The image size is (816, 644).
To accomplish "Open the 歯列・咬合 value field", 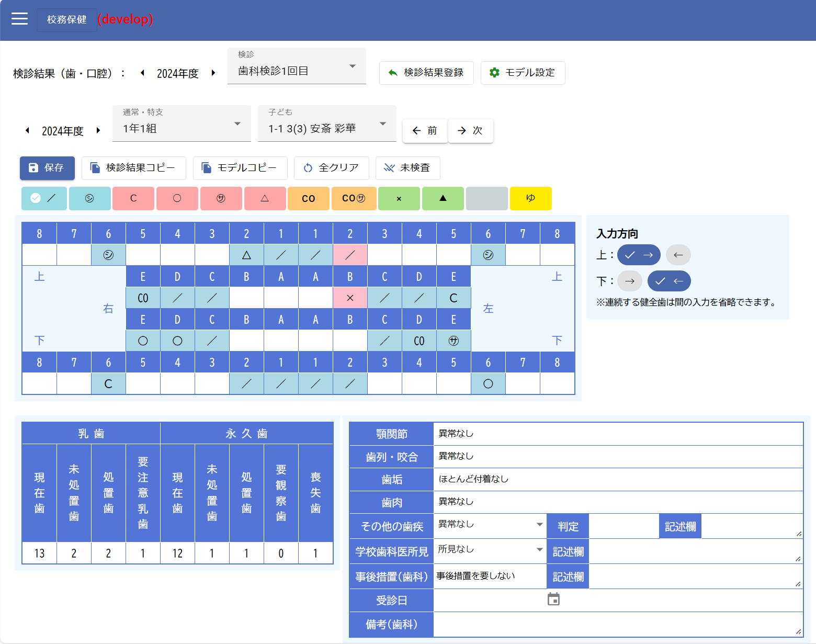I will (x=618, y=456).
